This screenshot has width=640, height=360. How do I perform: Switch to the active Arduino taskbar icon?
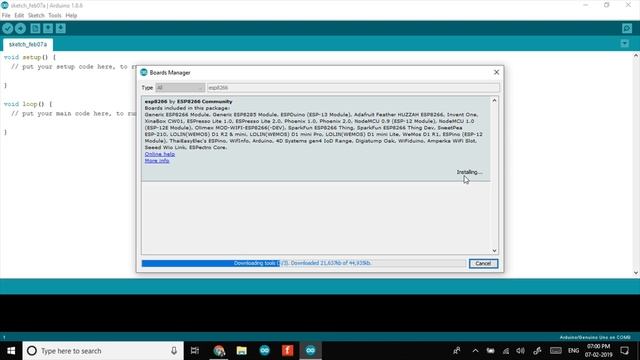(310, 351)
